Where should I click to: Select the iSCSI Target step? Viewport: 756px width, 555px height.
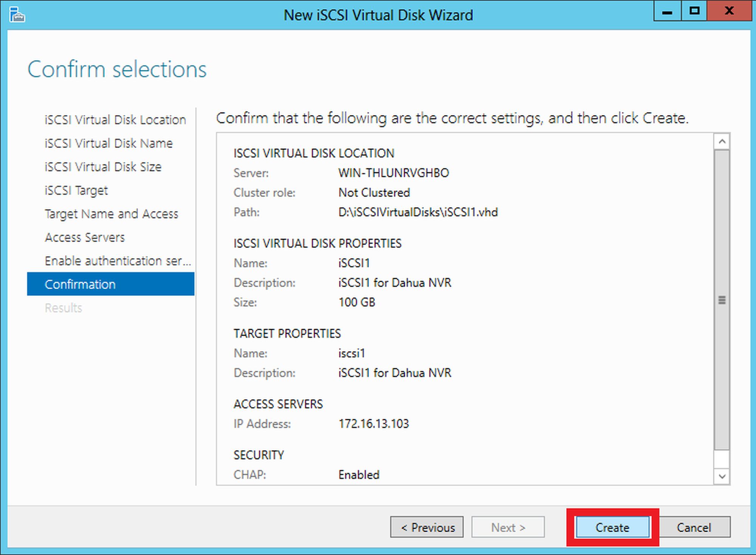coord(76,190)
